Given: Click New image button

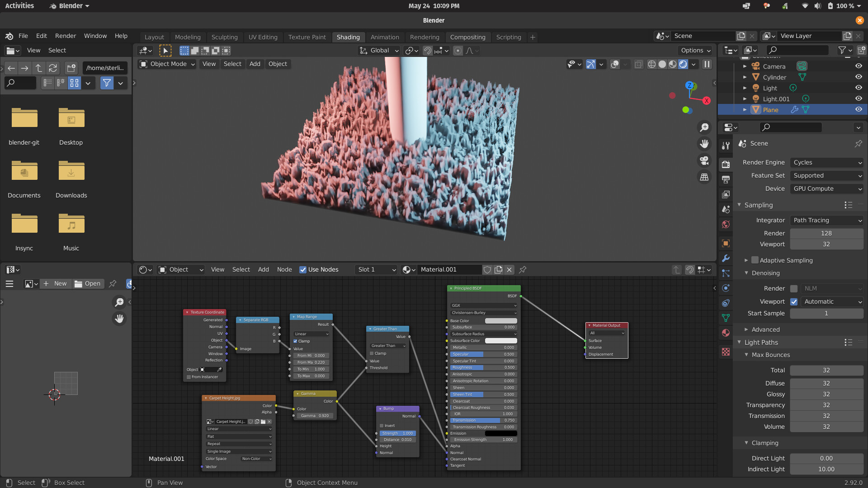Looking at the screenshot, I should 55,284.
